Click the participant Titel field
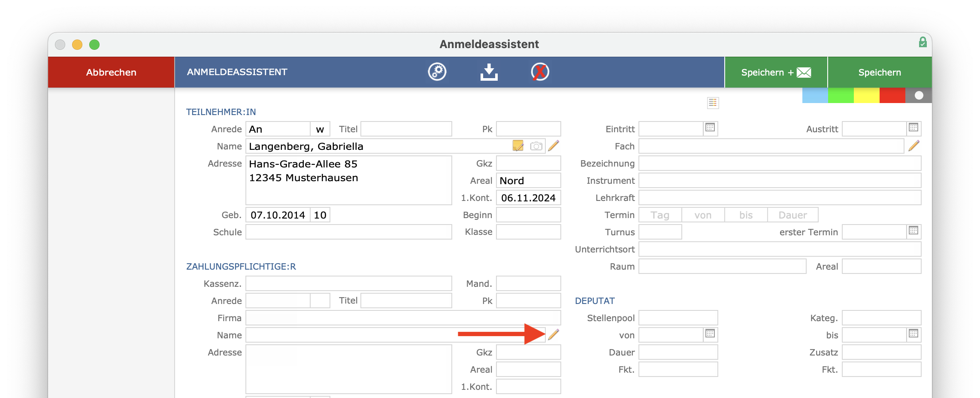Image resolution: width=980 pixels, height=398 pixels. [406, 129]
